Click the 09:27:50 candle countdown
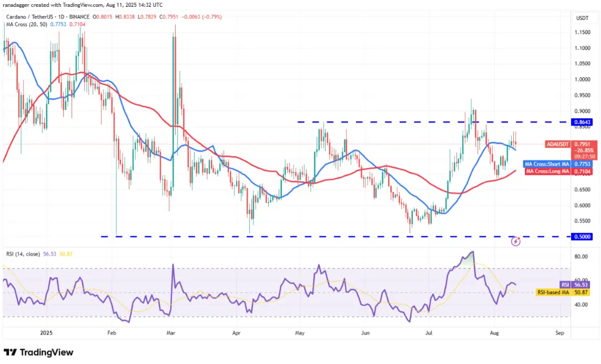 click(x=585, y=157)
